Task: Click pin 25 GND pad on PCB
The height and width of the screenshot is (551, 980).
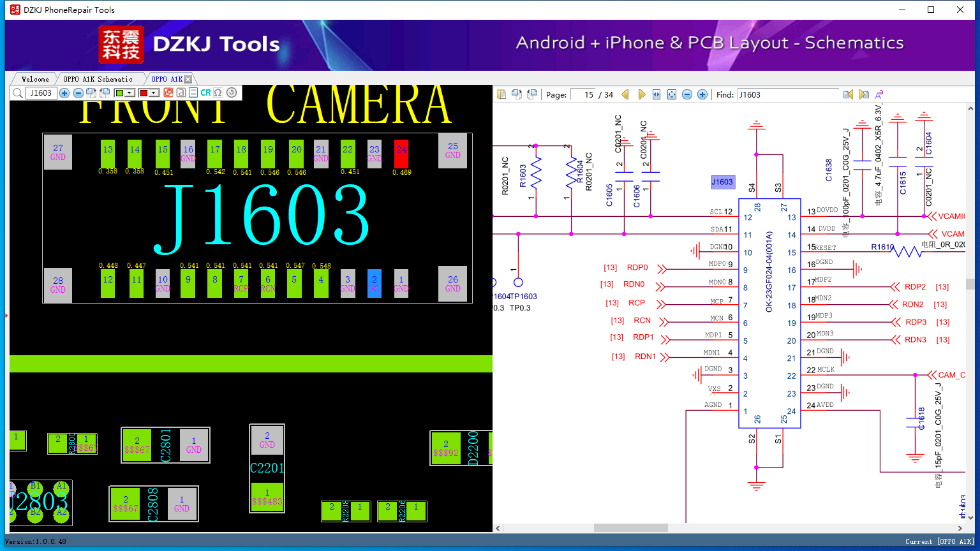Action: (453, 151)
